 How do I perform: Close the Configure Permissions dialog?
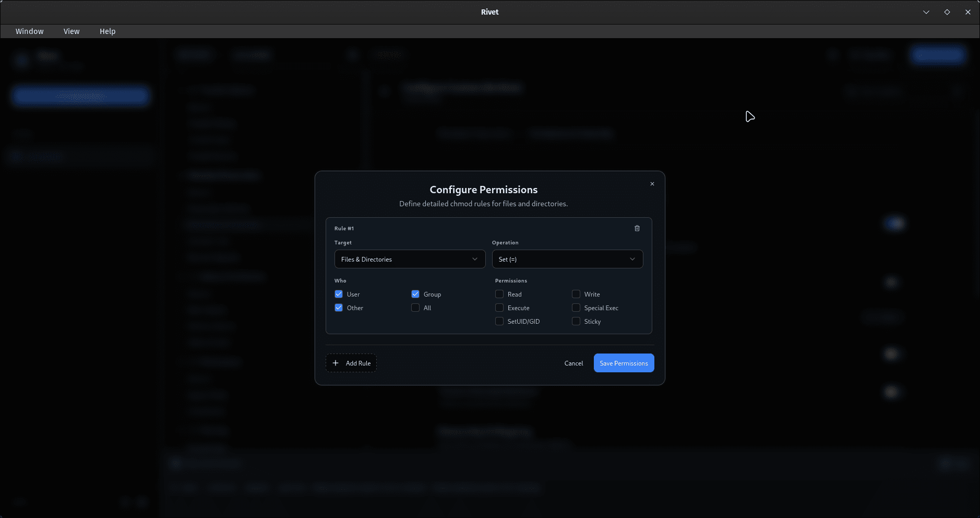[652, 184]
